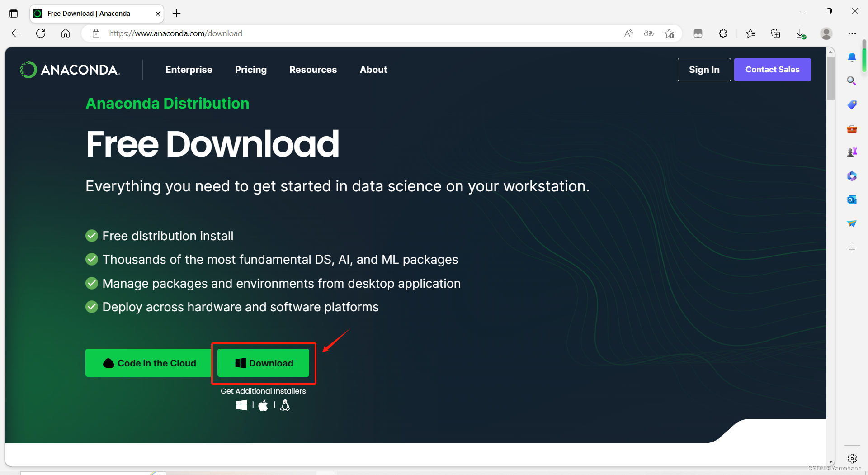Open the Read Aloud icon in address bar
868x475 pixels.
tap(628, 33)
